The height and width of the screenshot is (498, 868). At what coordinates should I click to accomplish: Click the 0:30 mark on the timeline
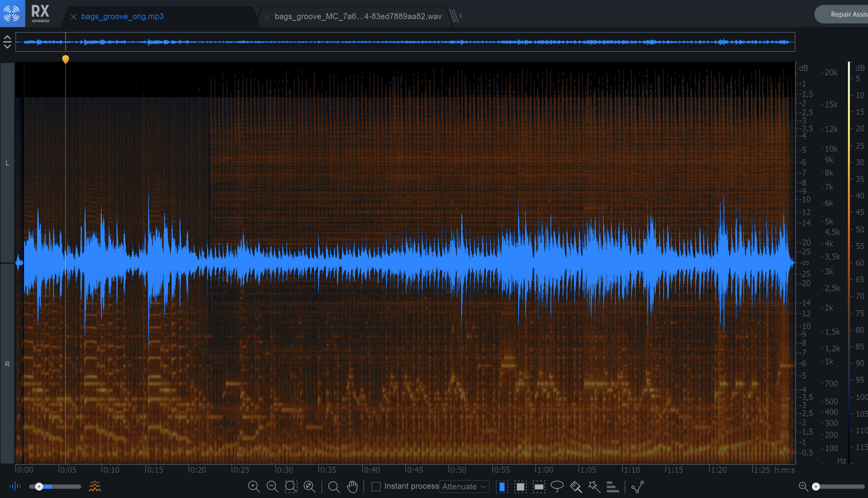(x=284, y=470)
